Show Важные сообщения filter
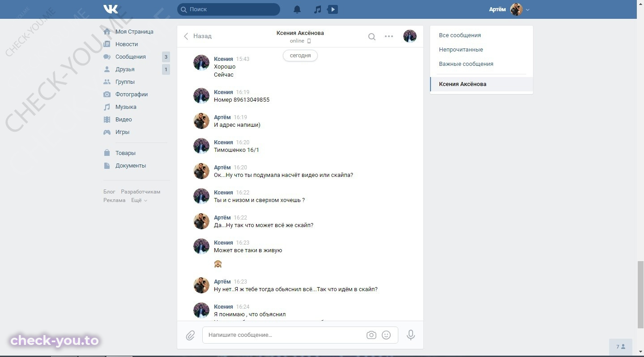This screenshot has width=644, height=357. 466,64
